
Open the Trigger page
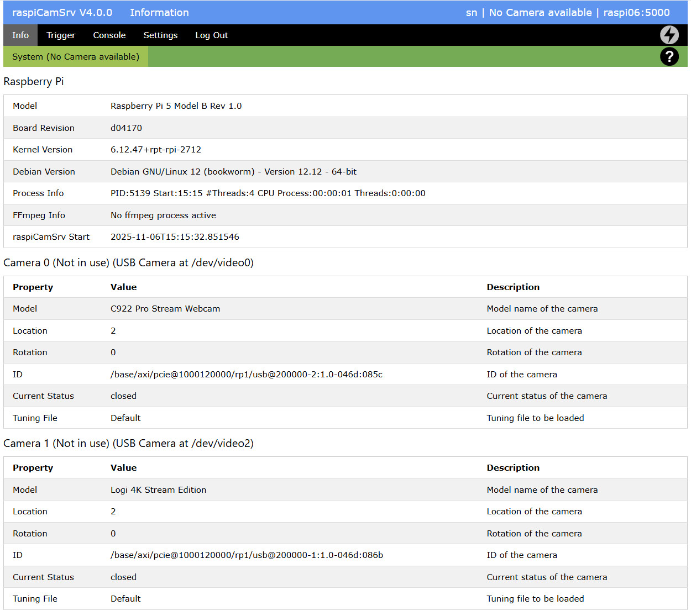point(61,35)
